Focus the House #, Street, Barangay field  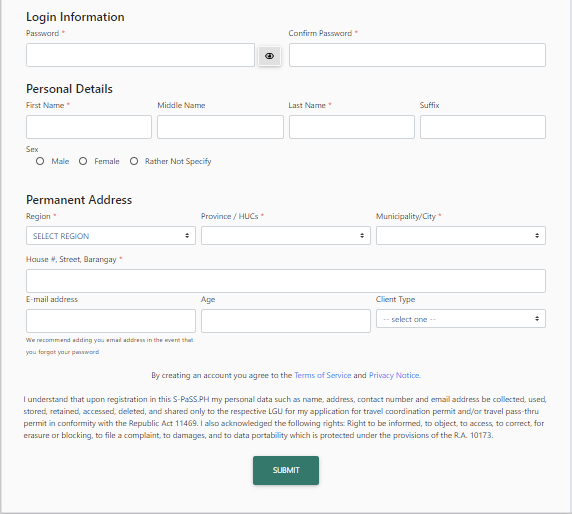[x=286, y=281]
